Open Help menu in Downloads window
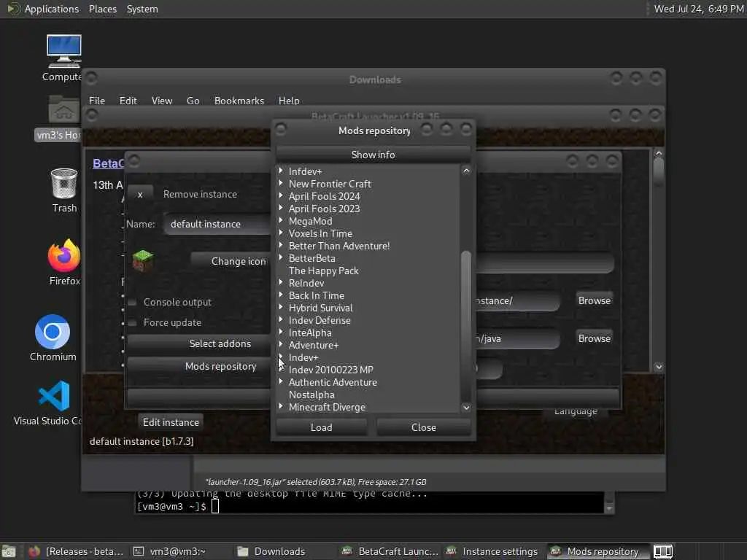This screenshot has width=747, height=560. pos(289,101)
